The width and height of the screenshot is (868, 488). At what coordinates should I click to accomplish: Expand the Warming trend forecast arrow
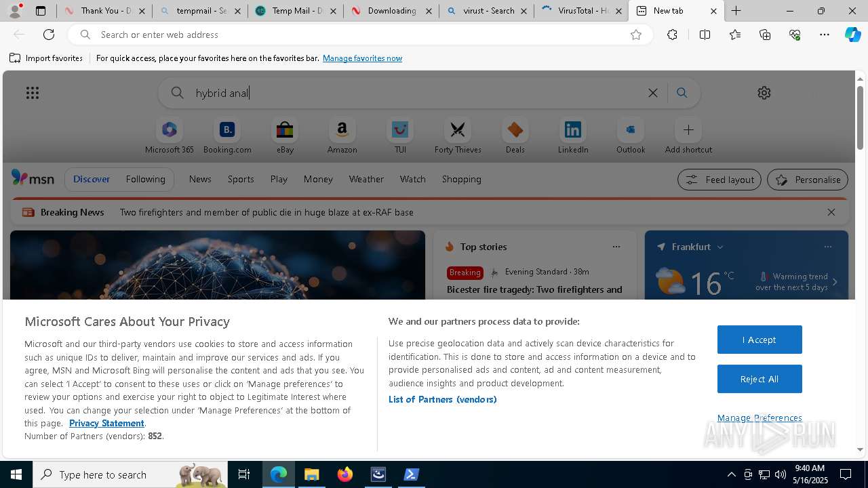point(835,282)
